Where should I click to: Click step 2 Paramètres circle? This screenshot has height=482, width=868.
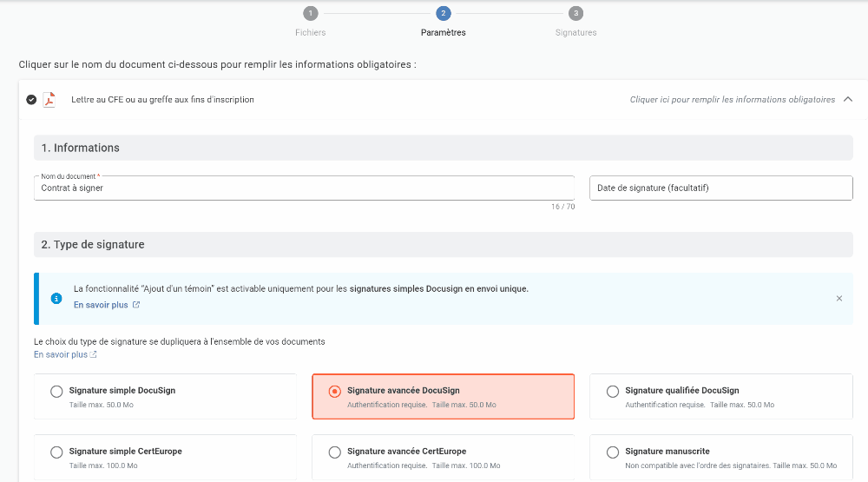click(x=444, y=13)
